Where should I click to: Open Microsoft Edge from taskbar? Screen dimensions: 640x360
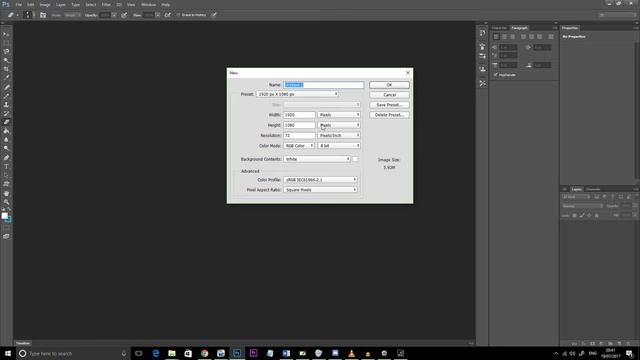pyautogui.click(x=156, y=353)
